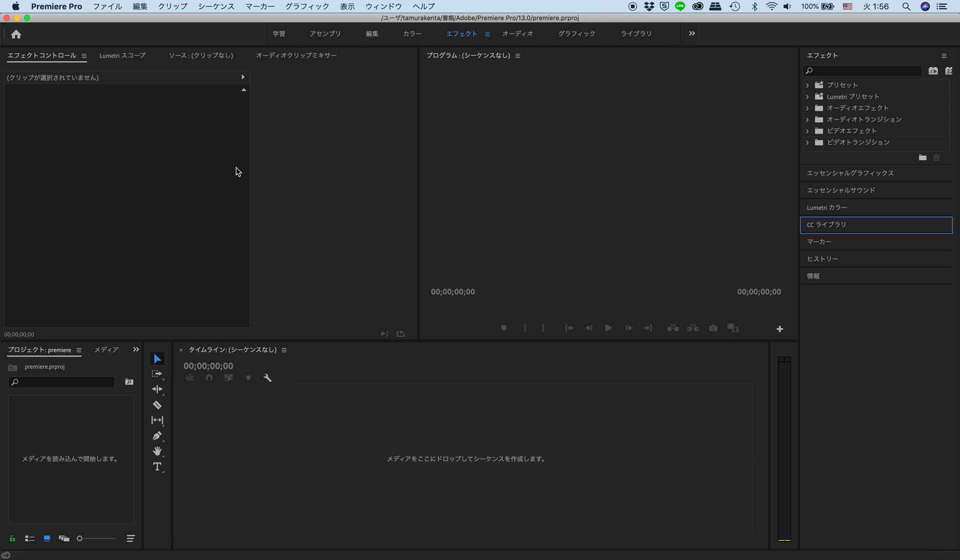The width and height of the screenshot is (960, 560).
Task: Select the Pen tool
Action: pyautogui.click(x=157, y=435)
